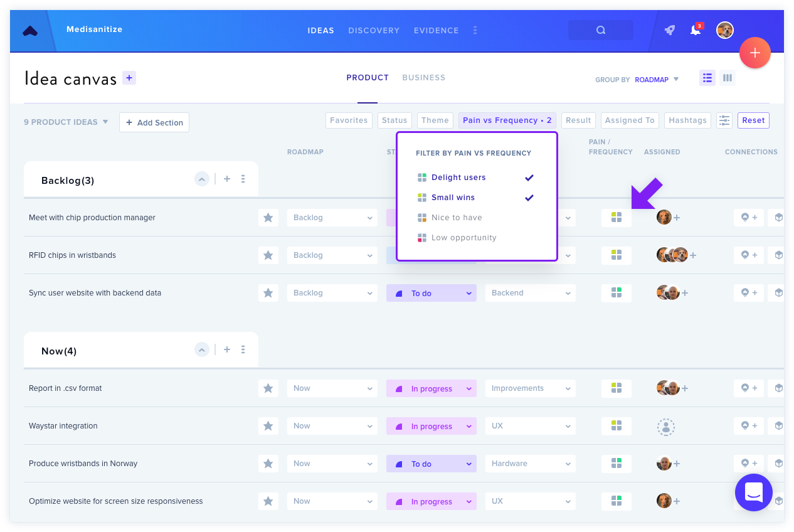The height and width of the screenshot is (532, 794).
Task: Open status dropdown for Report in .csv format
Action: 431,388
